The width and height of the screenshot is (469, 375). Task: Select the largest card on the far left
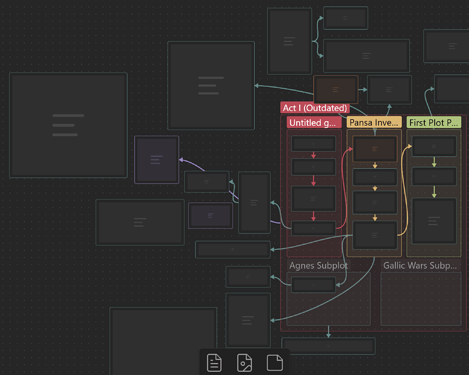[69, 125]
